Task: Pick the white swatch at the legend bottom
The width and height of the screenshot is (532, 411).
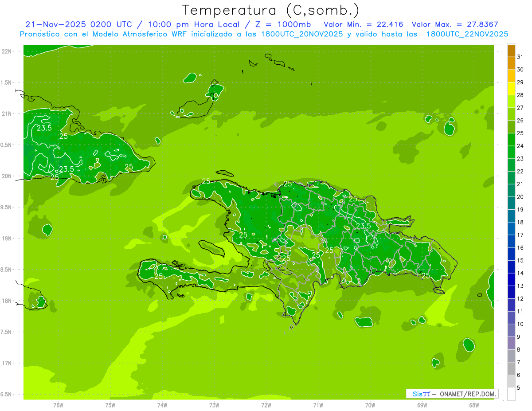Action: [x=511, y=394]
